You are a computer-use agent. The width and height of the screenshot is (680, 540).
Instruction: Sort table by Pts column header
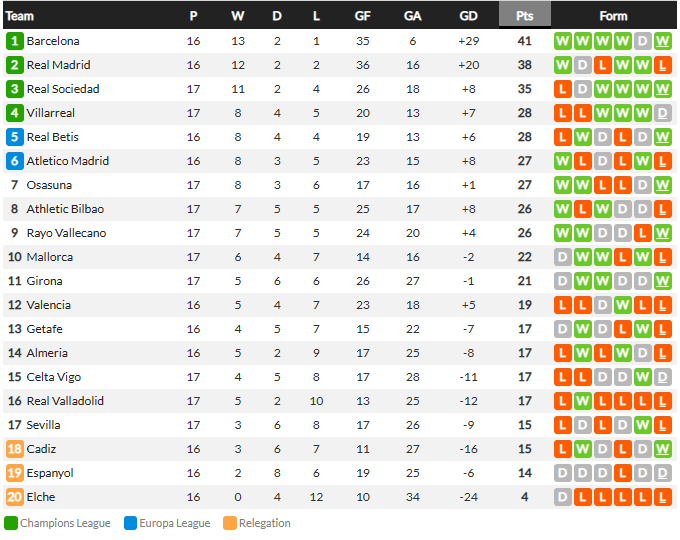525,16
